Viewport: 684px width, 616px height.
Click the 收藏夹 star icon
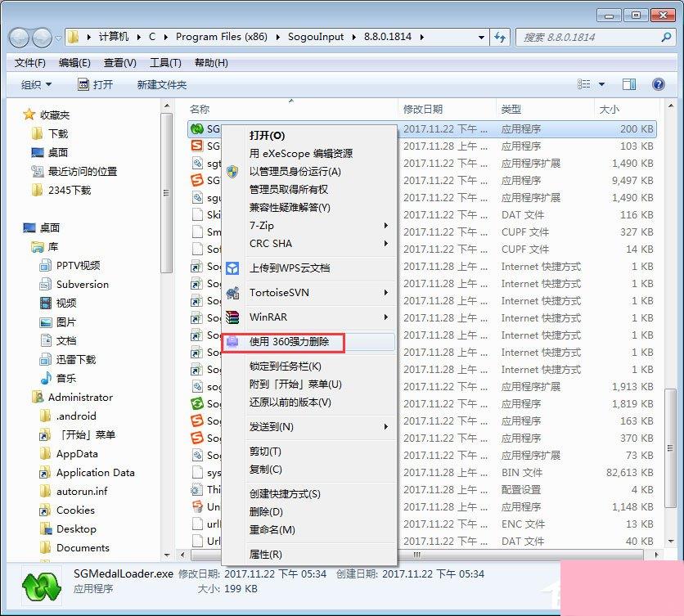tap(29, 115)
